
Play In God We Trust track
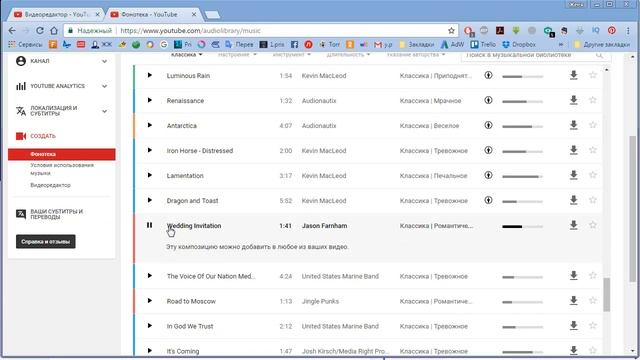click(x=149, y=326)
